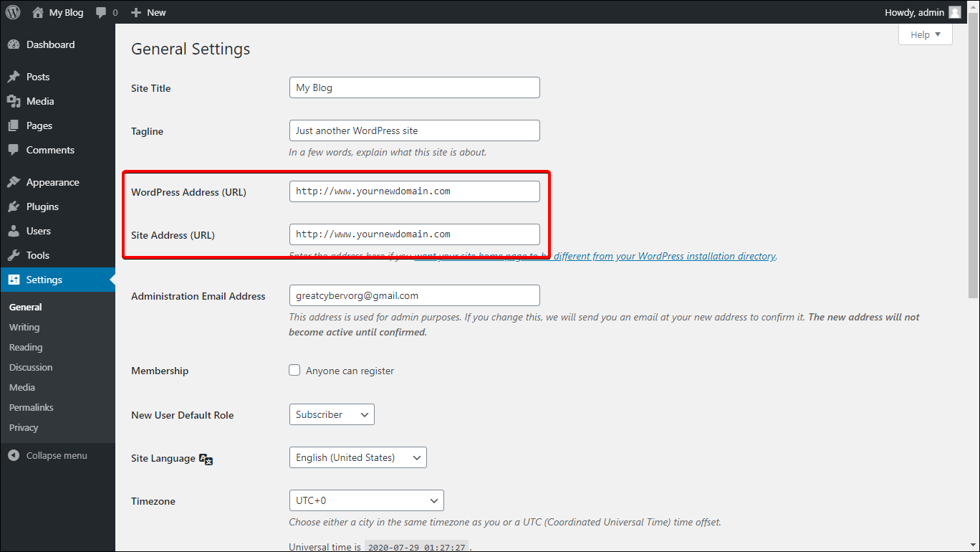Click the Dashboard gauge icon
980x552 pixels.
click(14, 44)
